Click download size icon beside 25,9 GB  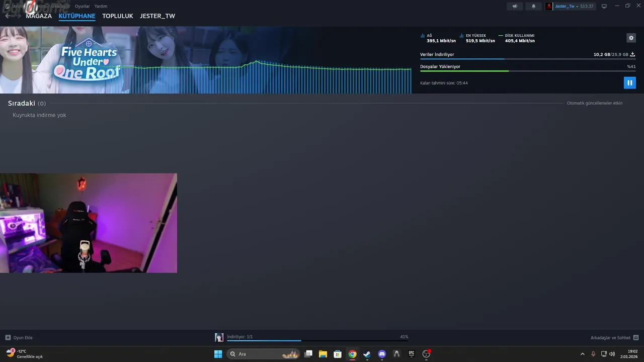point(632,54)
